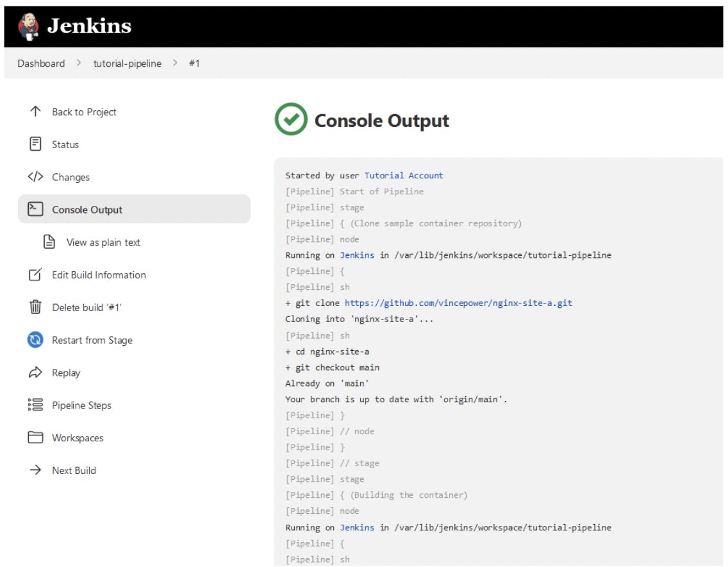Open Tutorial Account user link
Viewport: 728px width, 567px height.
404,175
